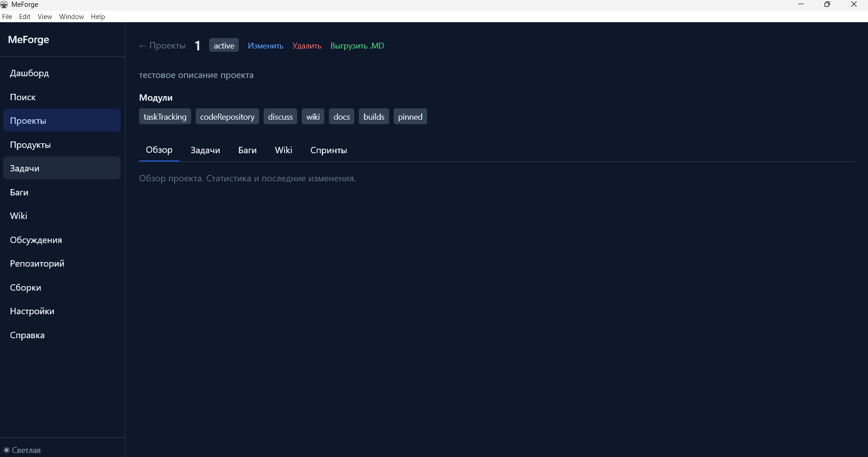This screenshot has width=868, height=457.
Task: Click Изменить to edit the project
Action: pyautogui.click(x=265, y=46)
